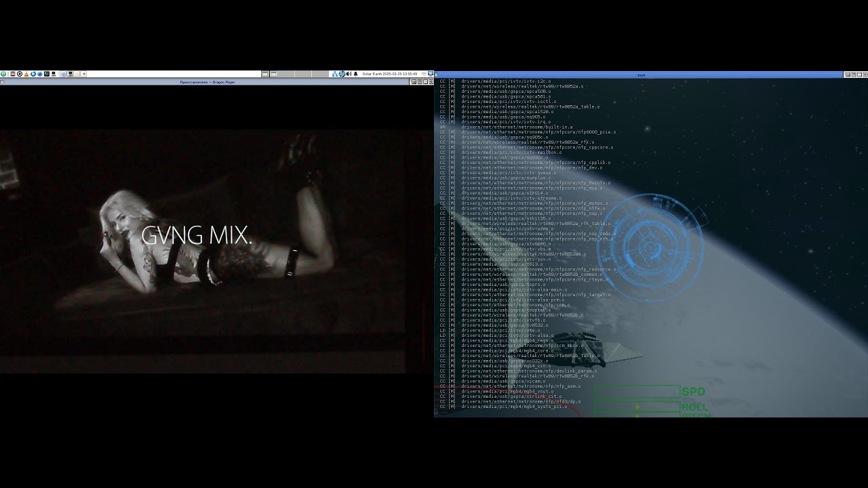Launch the blue globe browser icon

click(x=40, y=74)
